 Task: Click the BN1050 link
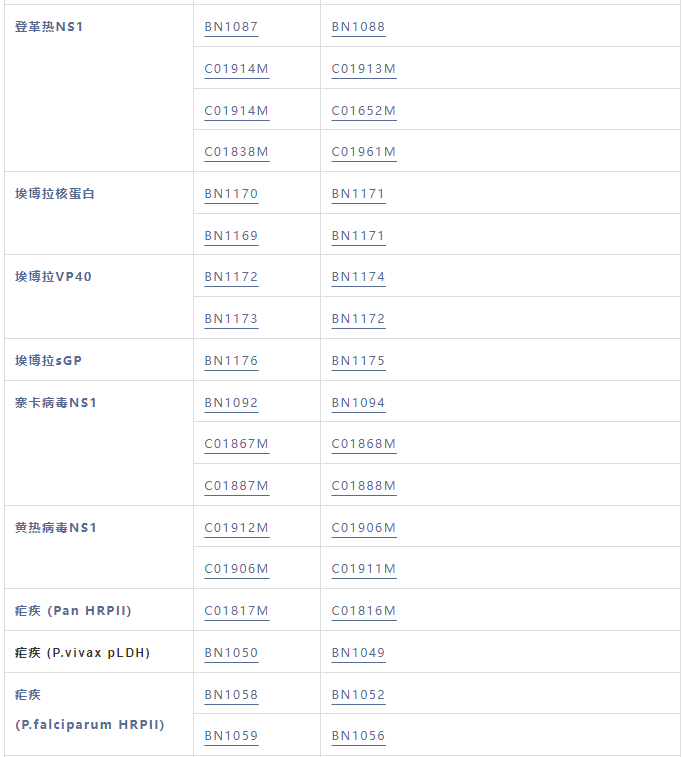tap(231, 653)
